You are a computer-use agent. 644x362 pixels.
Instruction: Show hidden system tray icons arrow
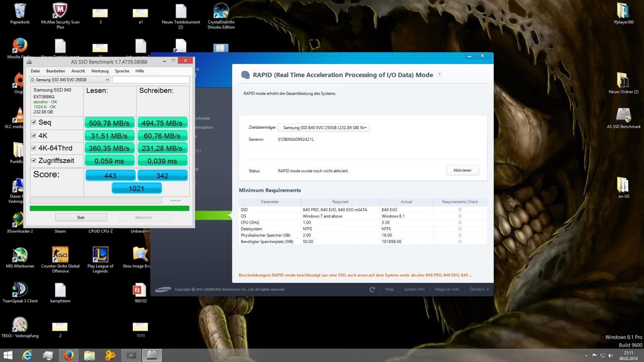pos(586,356)
